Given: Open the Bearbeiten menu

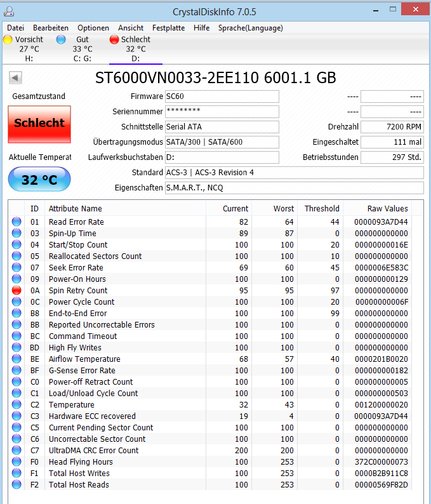Looking at the screenshot, I should tap(51, 28).
